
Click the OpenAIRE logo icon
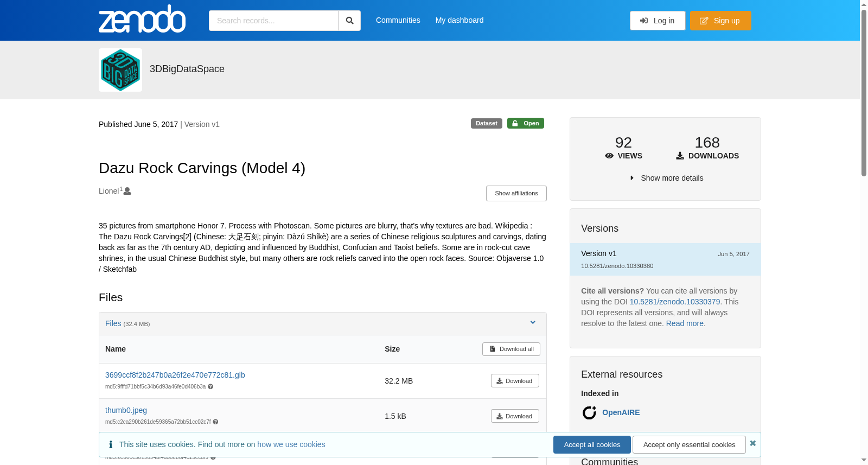click(589, 413)
